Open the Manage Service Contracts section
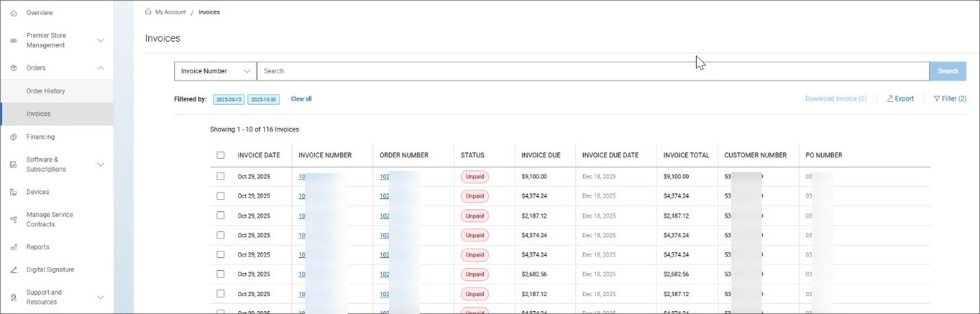980x314 pixels. click(x=49, y=219)
